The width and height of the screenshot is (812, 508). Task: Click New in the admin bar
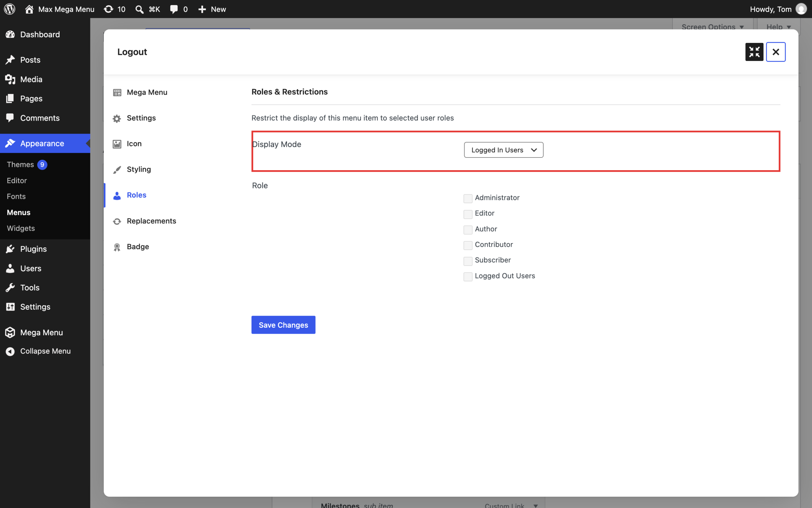pos(218,9)
